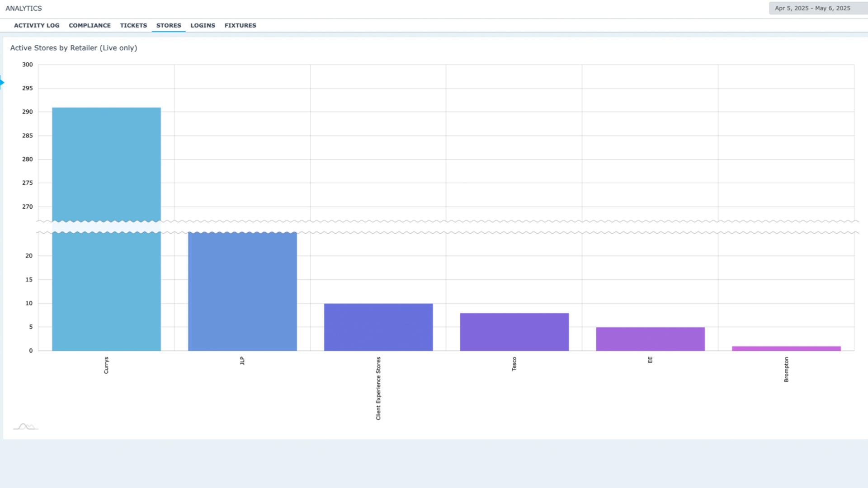Viewport: 868px width, 488px height.
Task: Click the Currys axis label
Action: pyautogui.click(x=106, y=365)
